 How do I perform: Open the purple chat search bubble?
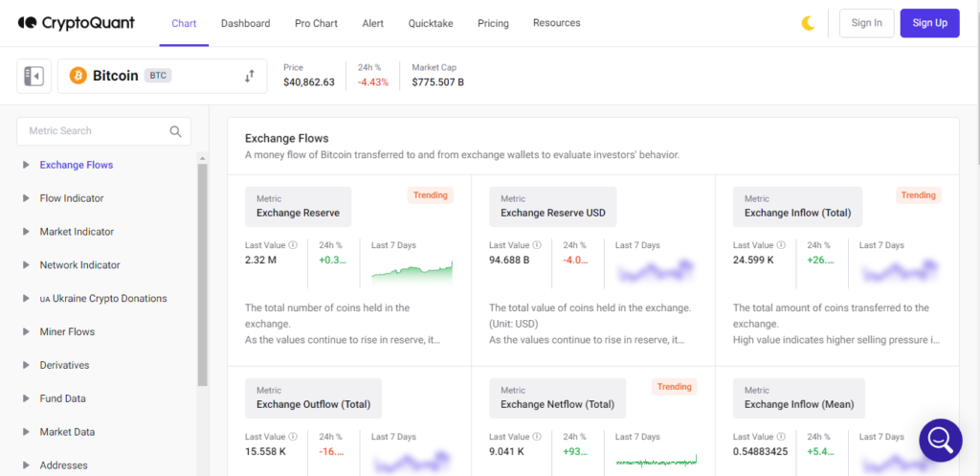pyautogui.click(x=941, y=441)
